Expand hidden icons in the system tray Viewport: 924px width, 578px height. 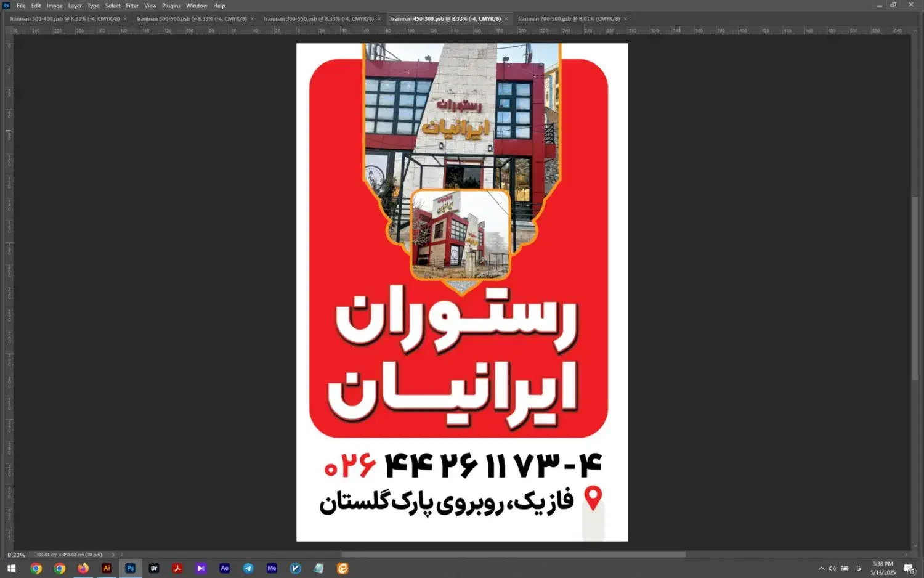[x=821, y=568]
